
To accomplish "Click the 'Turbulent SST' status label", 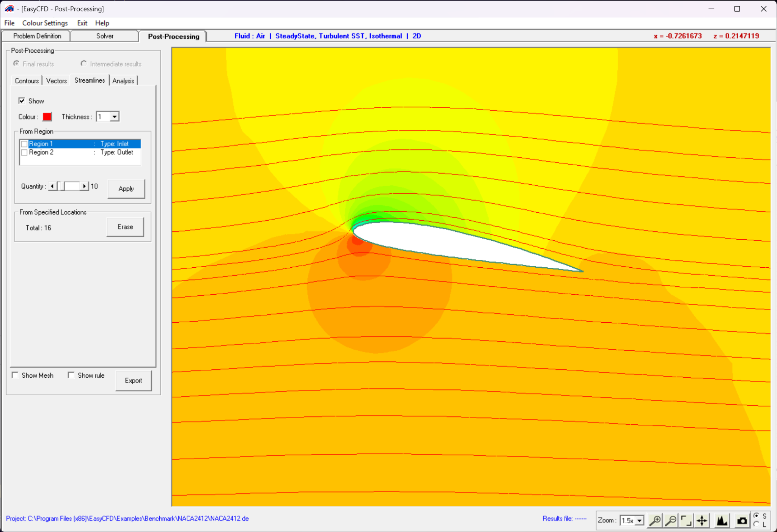I will point(341,36).
